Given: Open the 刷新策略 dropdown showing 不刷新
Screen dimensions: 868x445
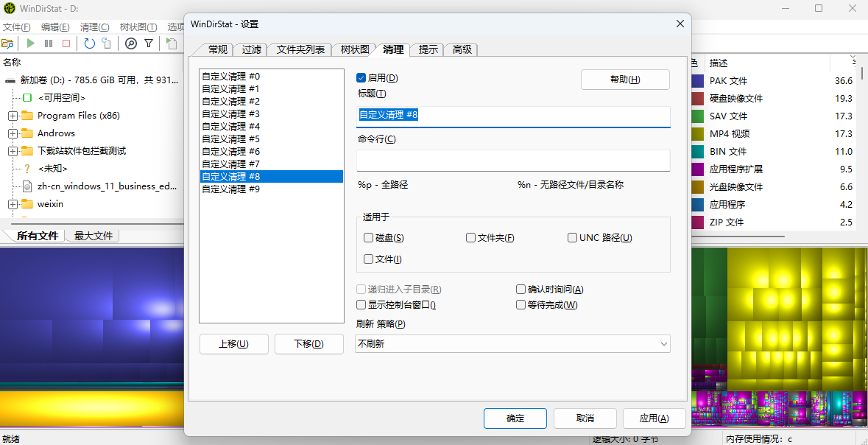Looking at the screenshot, I should 512,343.
